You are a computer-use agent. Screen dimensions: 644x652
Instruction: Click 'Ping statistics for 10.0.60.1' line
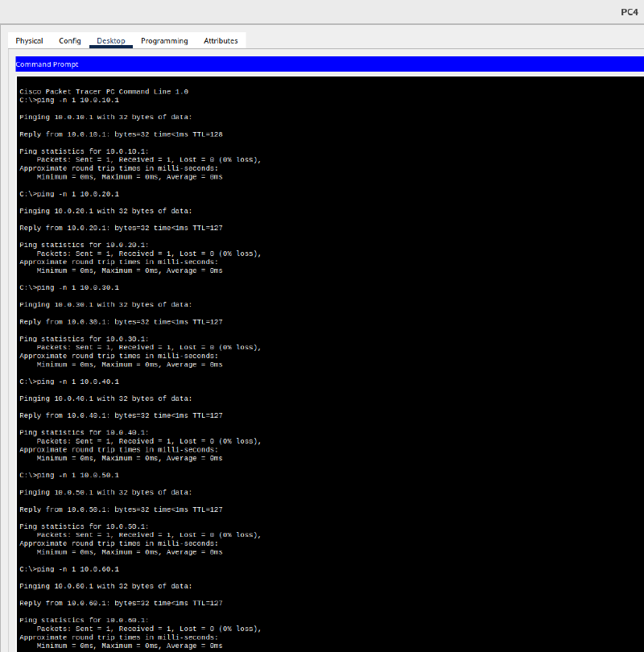84,620
